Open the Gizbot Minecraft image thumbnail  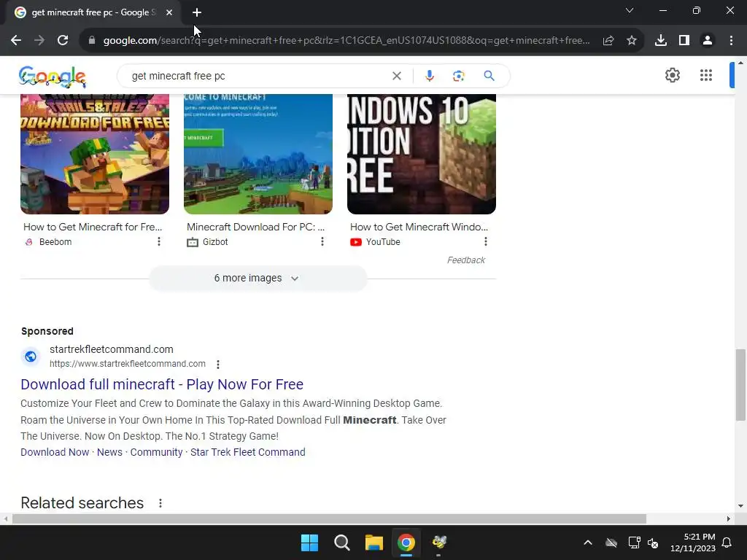[258, 154]
